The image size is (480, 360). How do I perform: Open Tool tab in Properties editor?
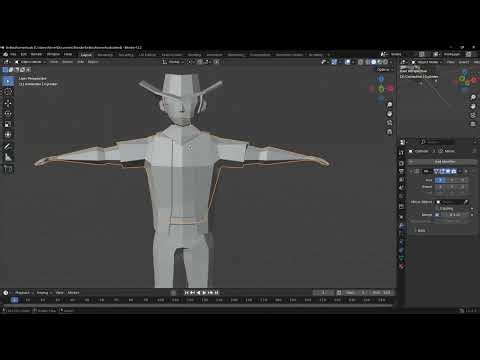tap(402, 153)
